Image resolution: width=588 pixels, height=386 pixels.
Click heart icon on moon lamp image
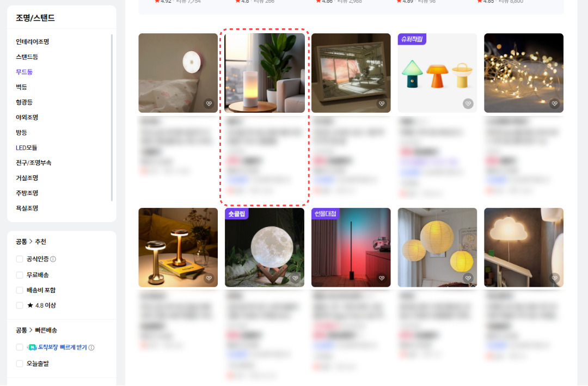pos(296,278)
